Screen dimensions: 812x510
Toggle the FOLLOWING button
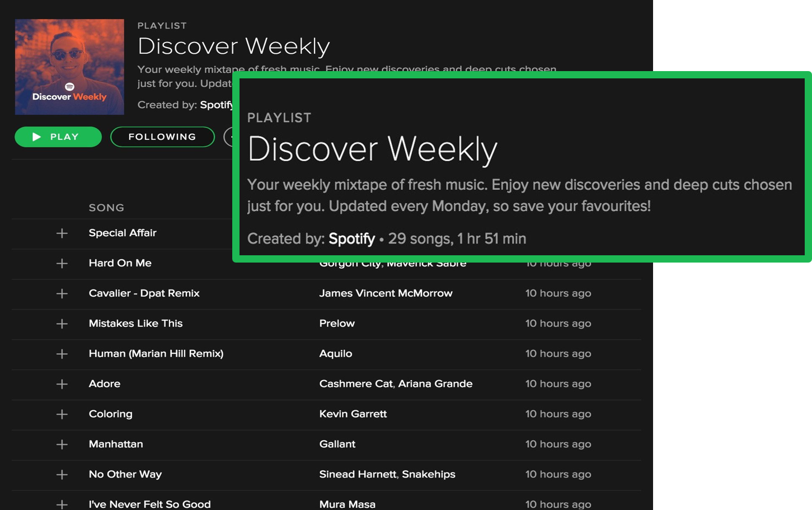point(162,137)
